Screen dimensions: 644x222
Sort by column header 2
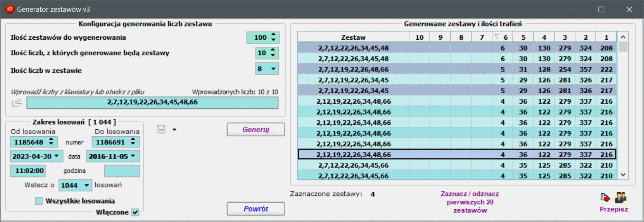click(586, 37)
